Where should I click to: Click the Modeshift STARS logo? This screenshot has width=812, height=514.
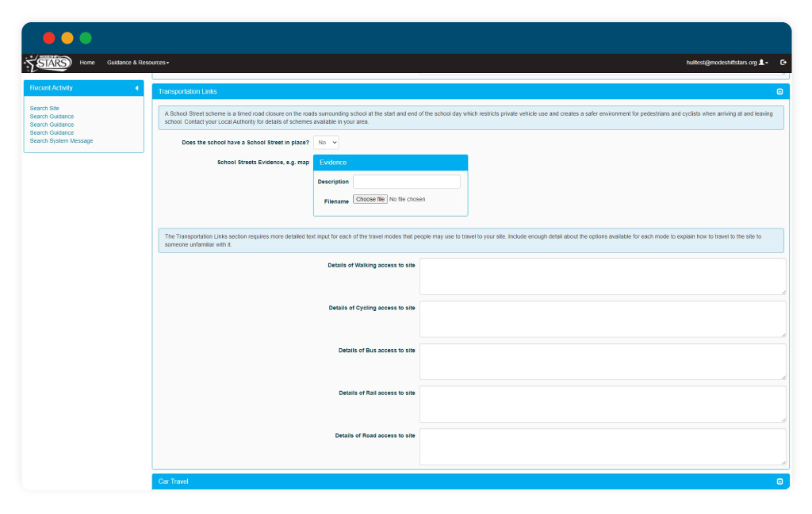48,63
